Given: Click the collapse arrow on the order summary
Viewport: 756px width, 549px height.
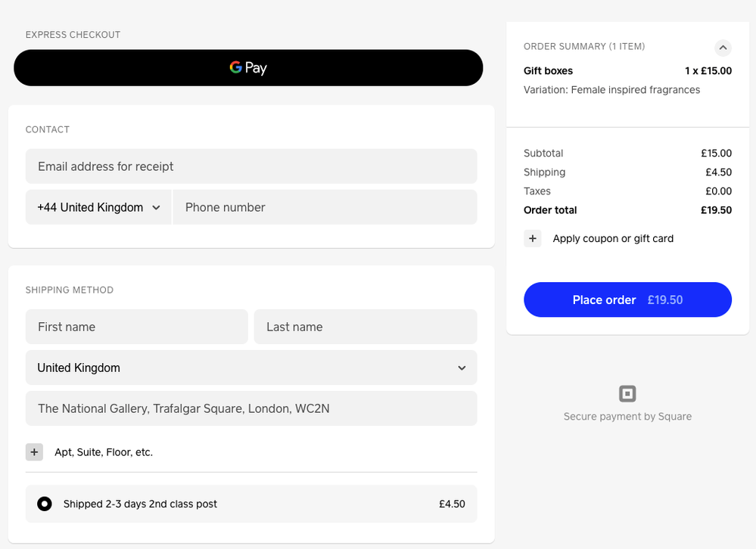Looking at the screenshot, I should [x=723, y=48].
